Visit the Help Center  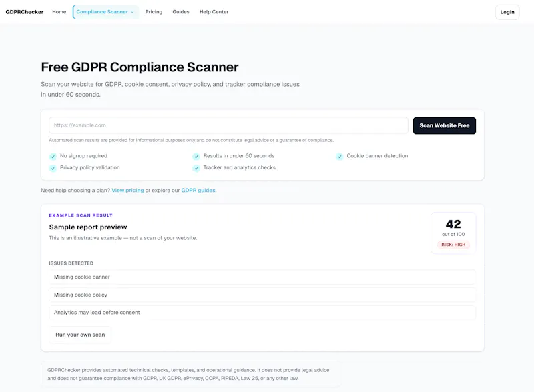tap(214, 12)
